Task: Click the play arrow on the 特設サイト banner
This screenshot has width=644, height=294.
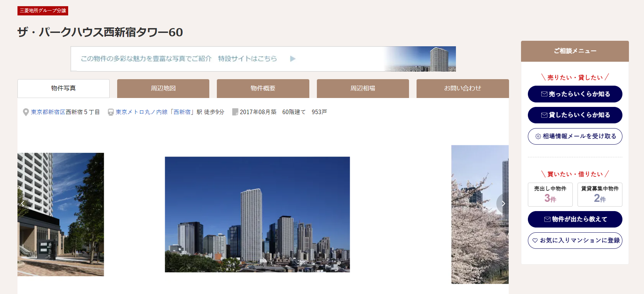Action: 293,59
